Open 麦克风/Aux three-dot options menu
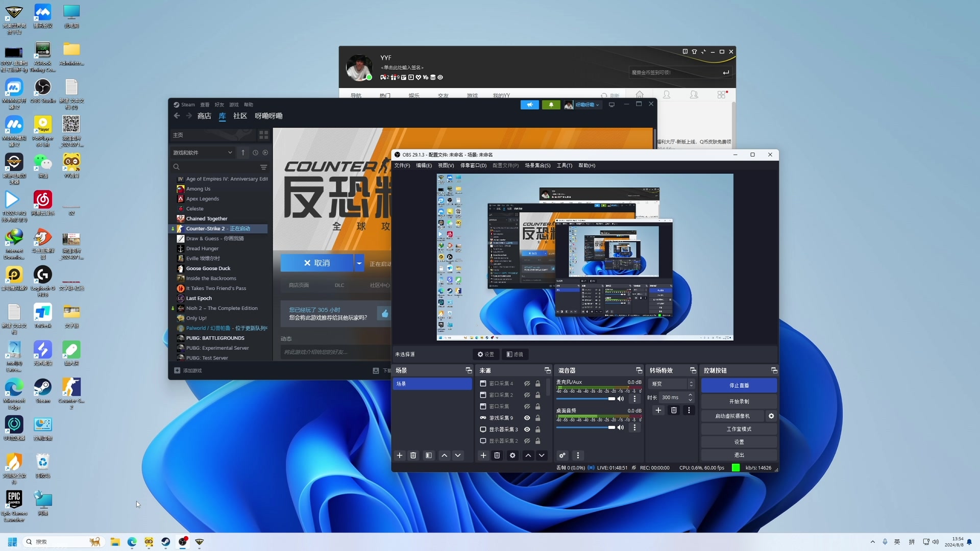The width and height of the screenshot is (980, 551). click(635, 399)
